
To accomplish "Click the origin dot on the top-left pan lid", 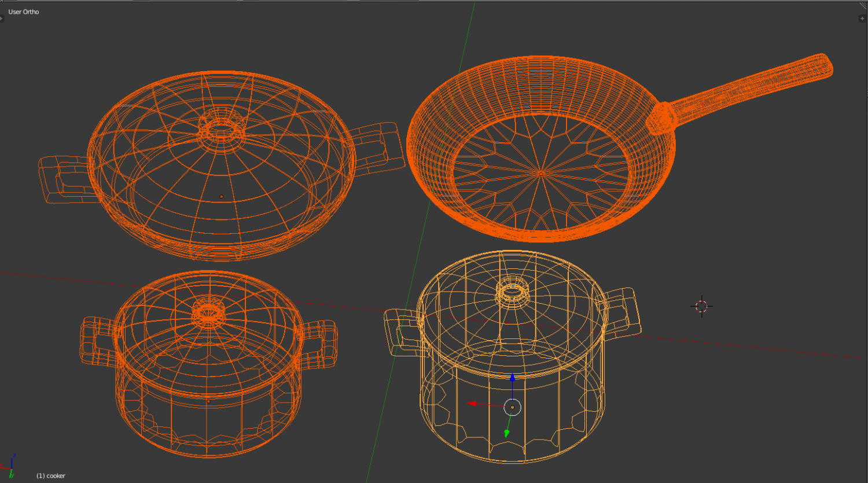I will [222, 196].
